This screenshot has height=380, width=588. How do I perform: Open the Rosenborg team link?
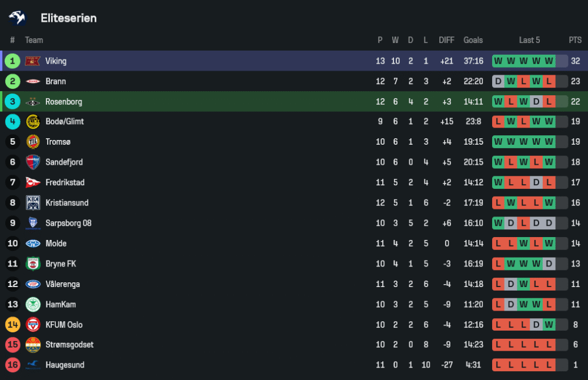[x=64, y=102]
